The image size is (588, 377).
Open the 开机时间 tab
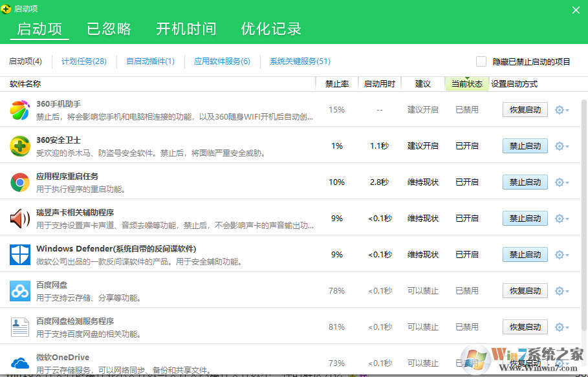pyautogui.click(x=186, y=29)
